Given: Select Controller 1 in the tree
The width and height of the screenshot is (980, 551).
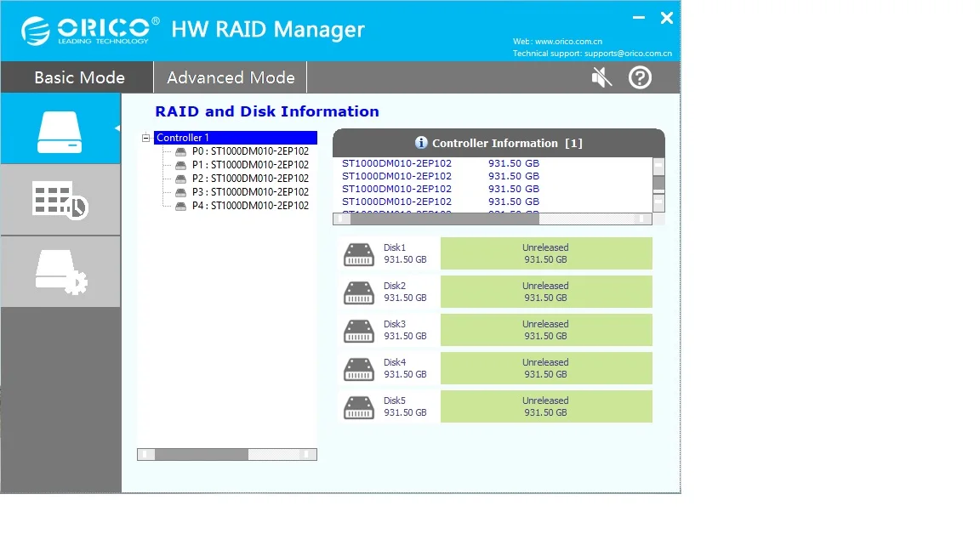Looking at the screenshot, I should (x=236, y=138).
